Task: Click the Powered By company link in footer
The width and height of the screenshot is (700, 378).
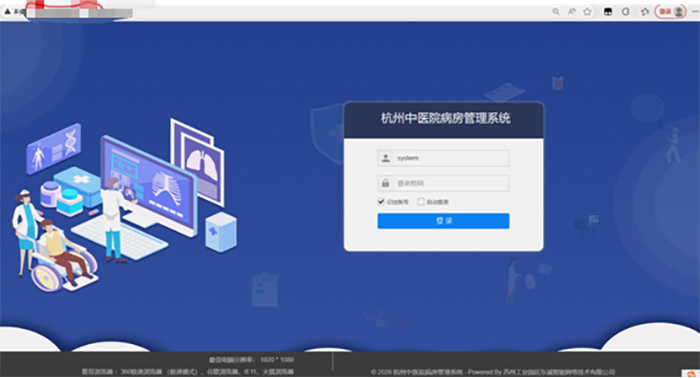Action: (x=559, y=372)
